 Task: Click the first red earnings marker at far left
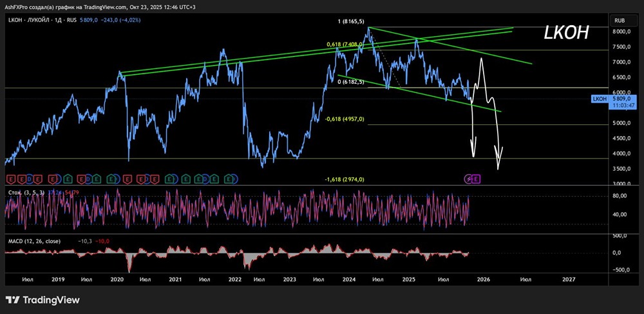11,179
